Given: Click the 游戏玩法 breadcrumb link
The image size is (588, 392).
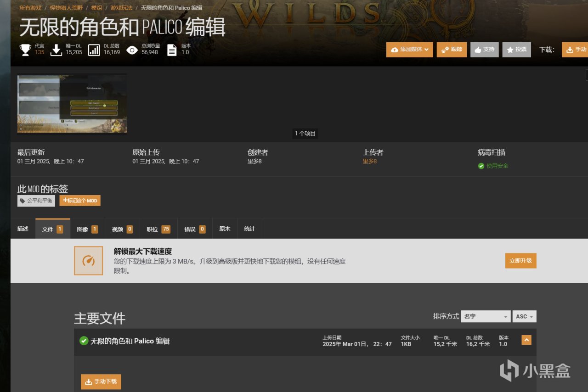Looking at the screenshot, I should (x=121, y=8).
